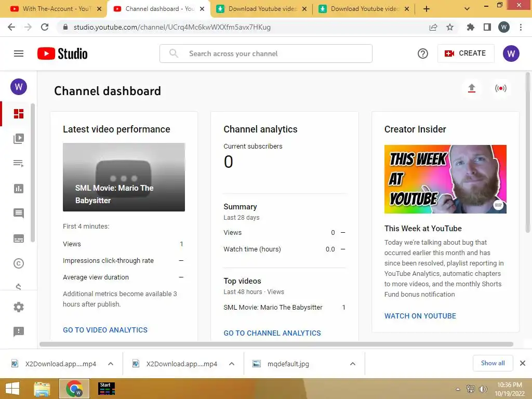This screenshot has height=399, width=532.
Task: Click the horizontal scrollbar of the dashboard
Action: click(x=276, y=344)
